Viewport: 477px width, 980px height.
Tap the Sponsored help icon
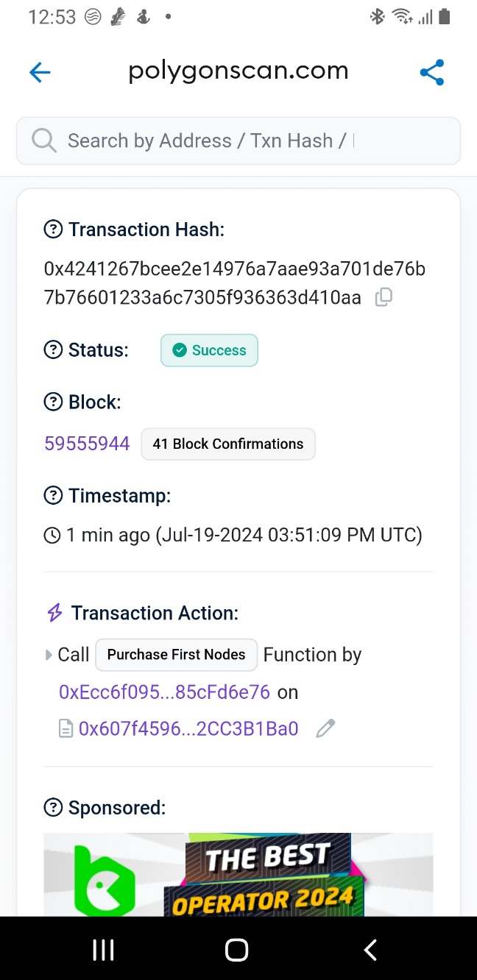53,808
